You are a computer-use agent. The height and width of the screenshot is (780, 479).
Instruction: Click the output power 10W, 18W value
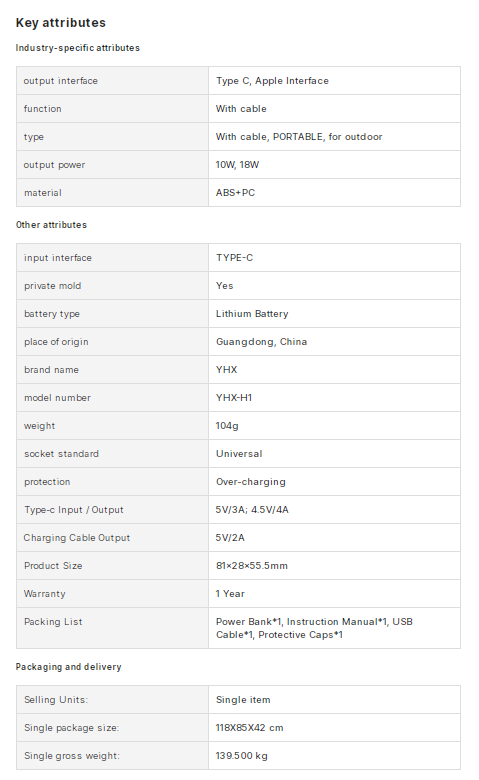237,165
